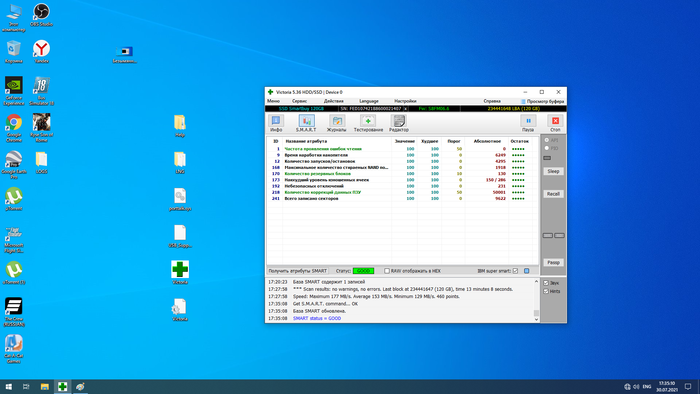The width and height of the screenshot is (700, 394).
Task: Click the green GOOD status indicator
Action: tap(363, 271)
